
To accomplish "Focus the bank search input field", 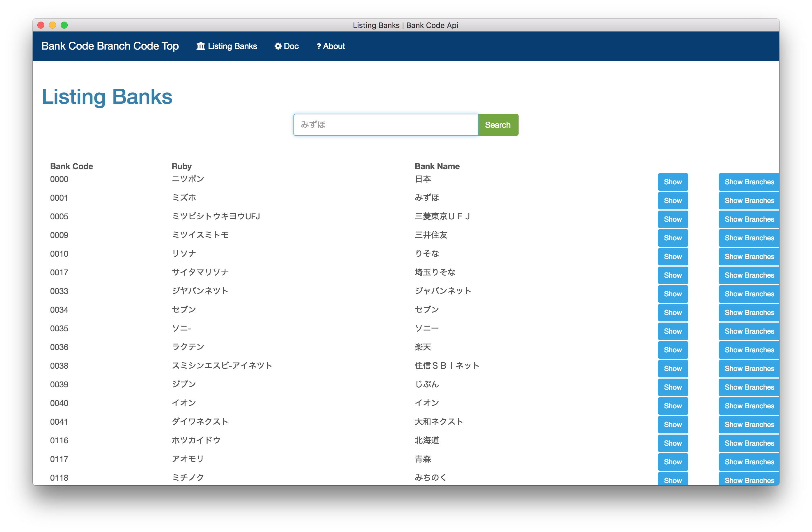I will point(386,125).
